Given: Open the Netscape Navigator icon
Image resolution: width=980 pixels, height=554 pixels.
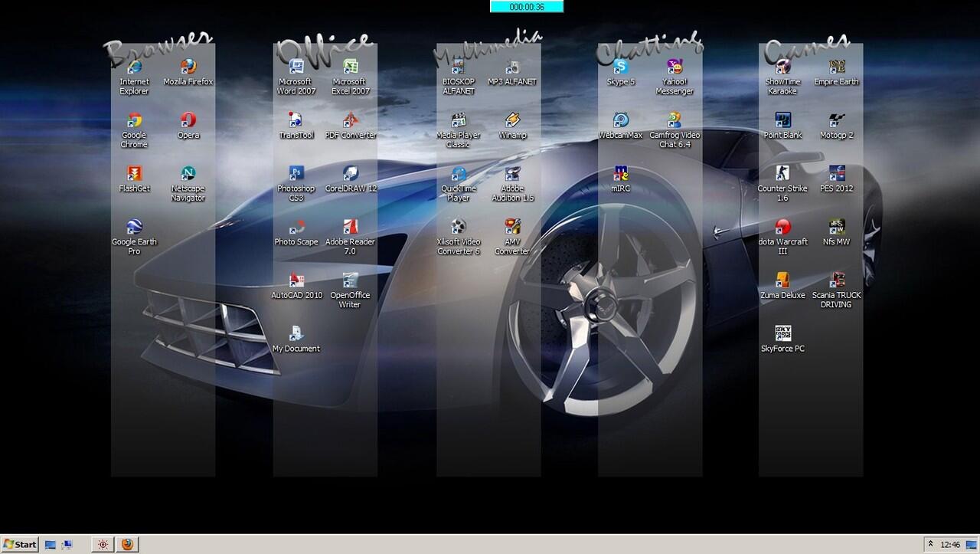Looking at the screenshot, I should (188, 174).
